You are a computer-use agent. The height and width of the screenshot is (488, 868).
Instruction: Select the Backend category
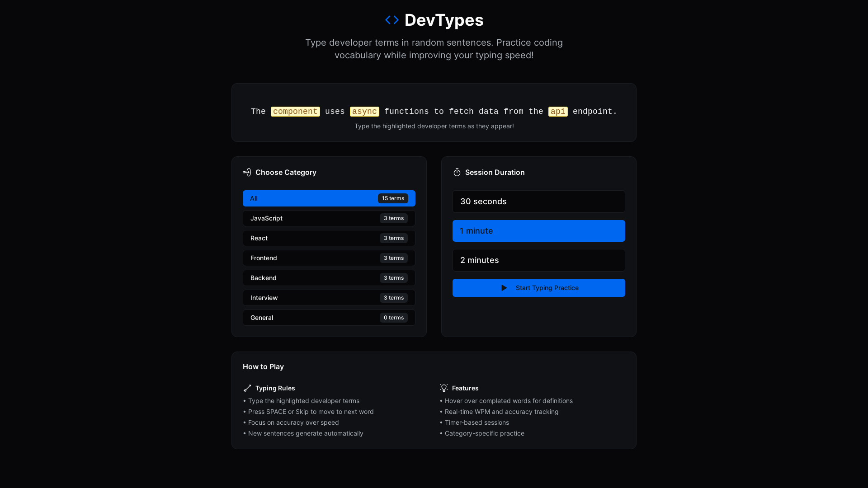pyautogui.click(x=329, y=278)
